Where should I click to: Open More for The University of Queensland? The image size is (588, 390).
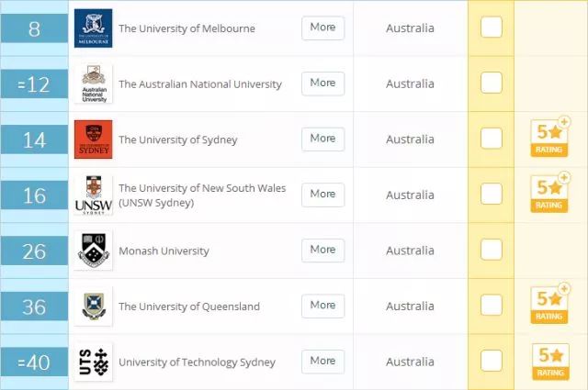point(322,306)
